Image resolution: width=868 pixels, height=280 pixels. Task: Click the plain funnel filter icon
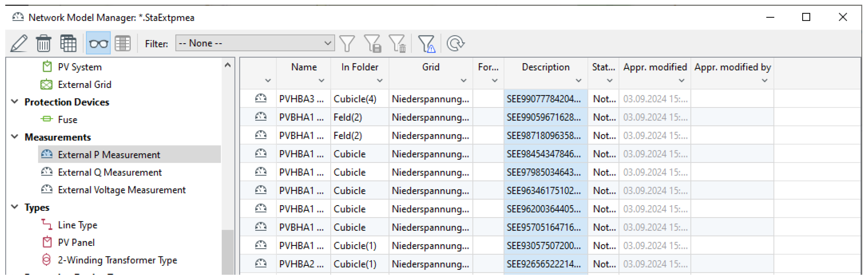click(347, 44)
